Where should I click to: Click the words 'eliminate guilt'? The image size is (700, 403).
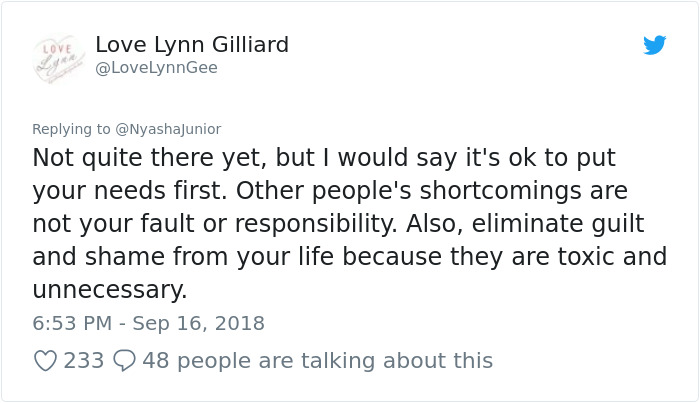(558, 224)
